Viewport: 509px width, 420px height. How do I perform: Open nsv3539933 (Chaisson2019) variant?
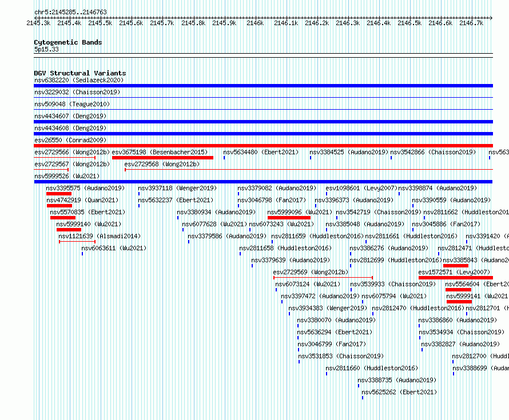(393, 284)
